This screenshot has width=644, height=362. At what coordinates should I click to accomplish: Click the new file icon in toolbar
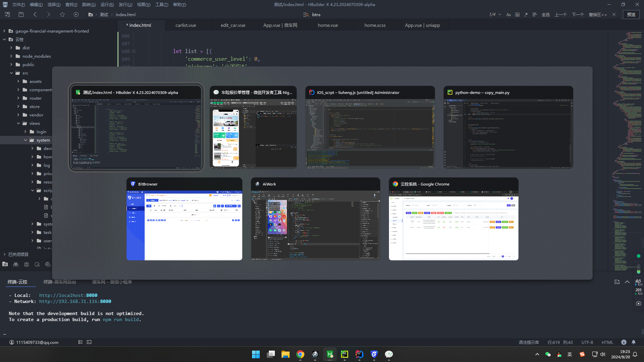(7, 14)
